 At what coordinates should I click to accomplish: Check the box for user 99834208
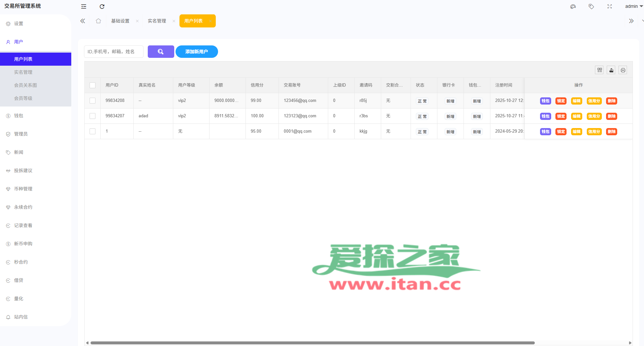[x=93, y=101]
